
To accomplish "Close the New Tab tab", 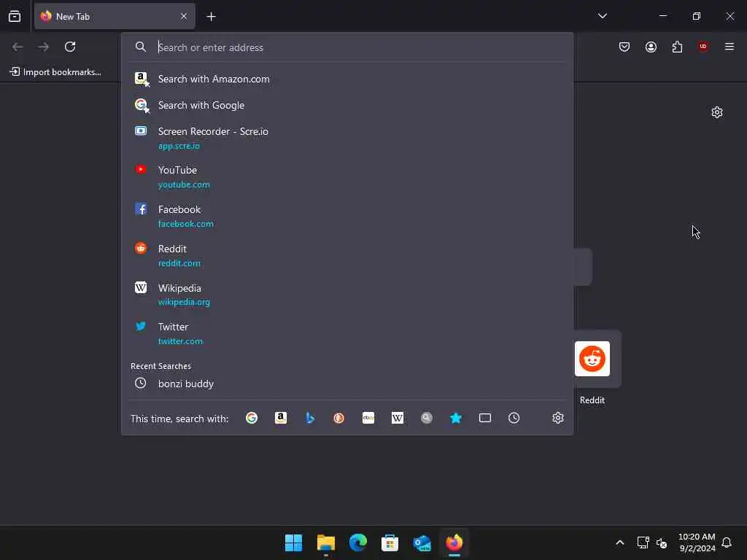I will point(184,16).
